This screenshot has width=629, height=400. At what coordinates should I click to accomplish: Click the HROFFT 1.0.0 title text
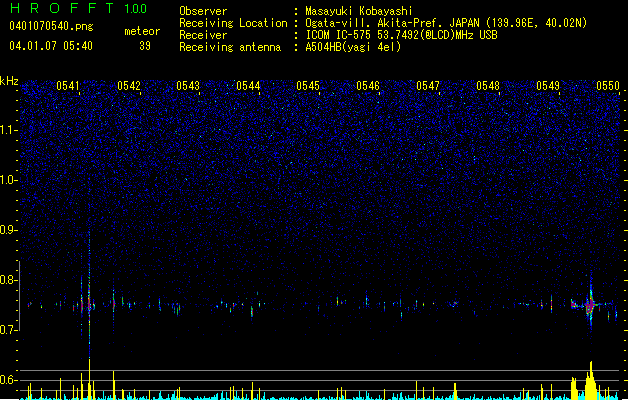[x=78, y=8]
